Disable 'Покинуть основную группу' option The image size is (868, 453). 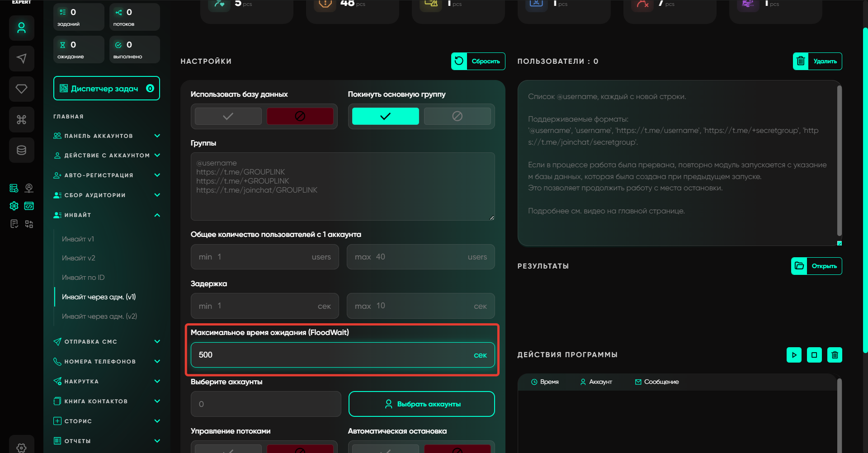point(457,116)
